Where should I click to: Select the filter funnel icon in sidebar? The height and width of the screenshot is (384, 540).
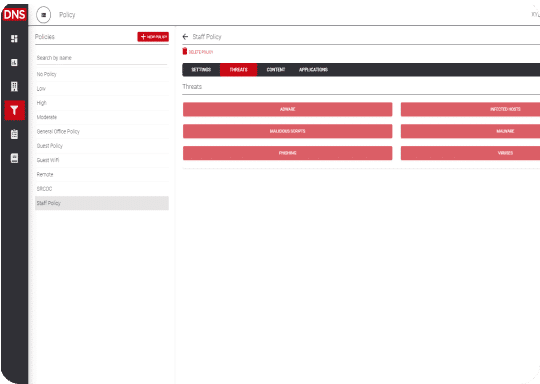[x=14, y=110]
